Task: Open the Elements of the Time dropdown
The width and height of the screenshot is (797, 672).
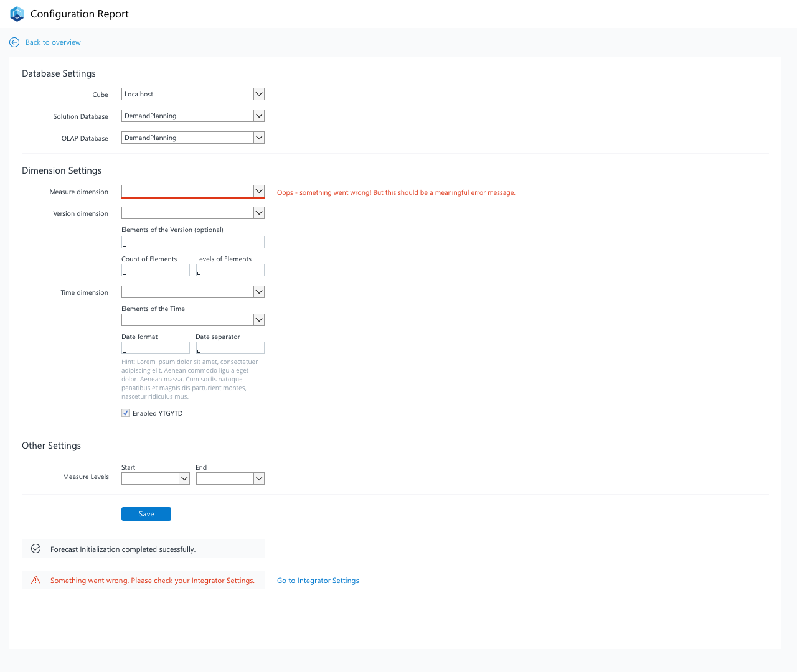Action: point(193,320)
